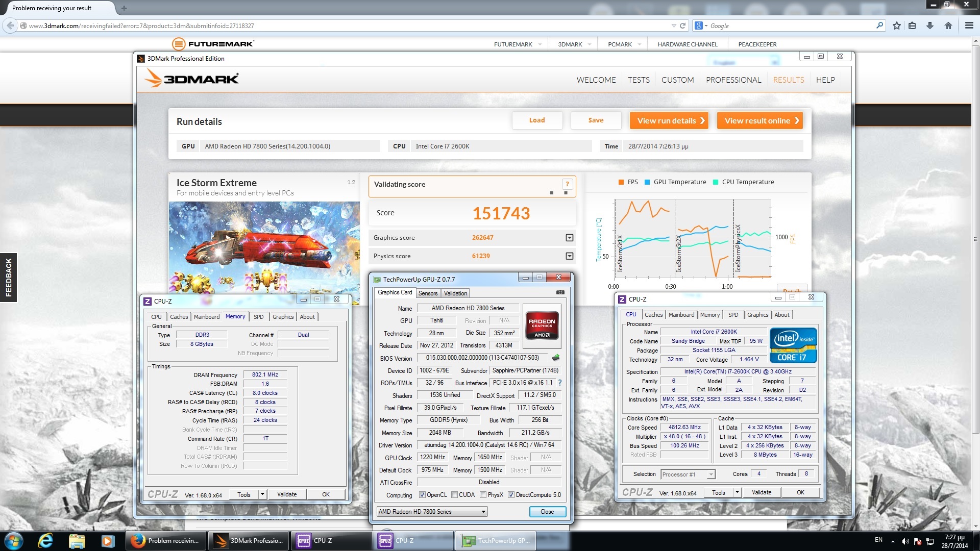Bookmark this page with the star icon
980x551 pixels.
pyautogui.click(x=897, y=26)
